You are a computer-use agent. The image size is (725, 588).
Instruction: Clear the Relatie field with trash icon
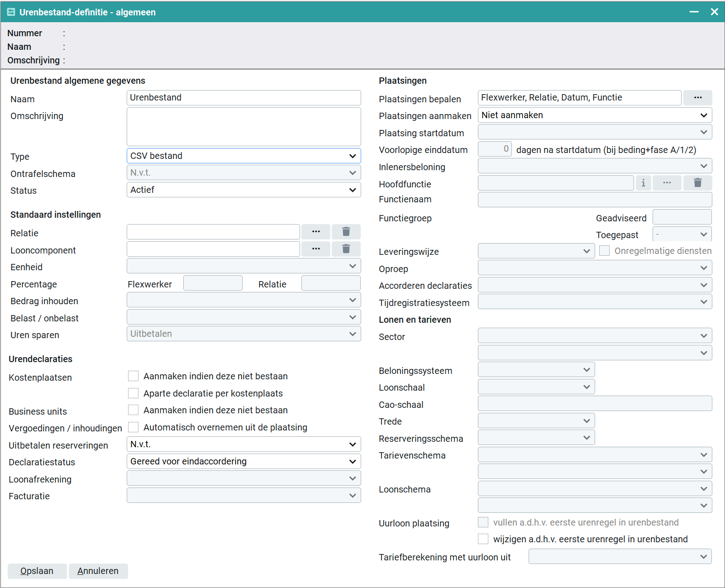(x=346, y=232)
